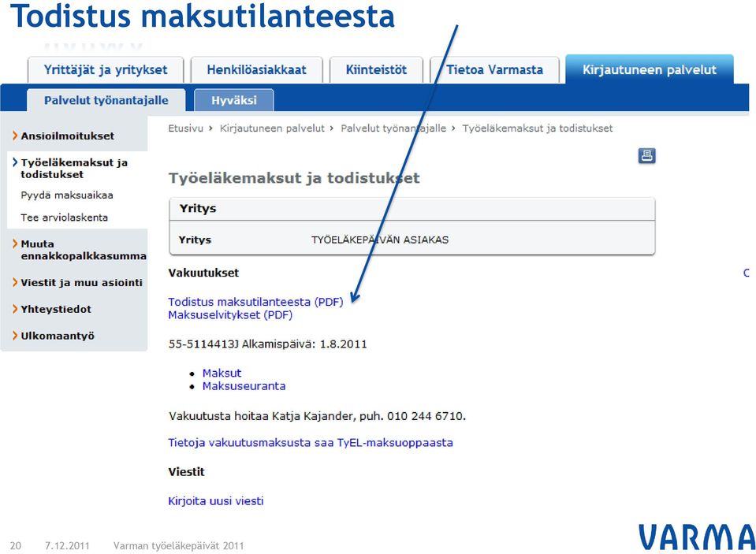Open the Maksuseuranta link
The height and width of the screenshot is (554, 756).
244,385
